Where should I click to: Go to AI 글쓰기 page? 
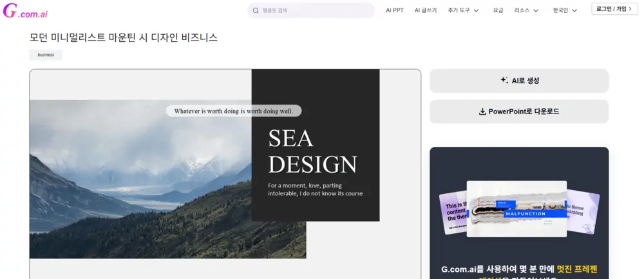tap(426, 10)
